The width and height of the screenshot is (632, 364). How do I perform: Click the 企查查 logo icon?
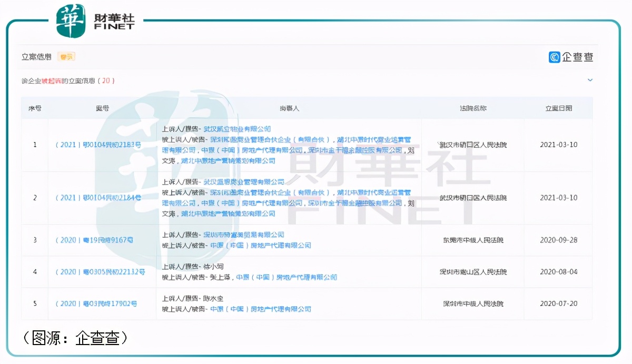point(555,57)
